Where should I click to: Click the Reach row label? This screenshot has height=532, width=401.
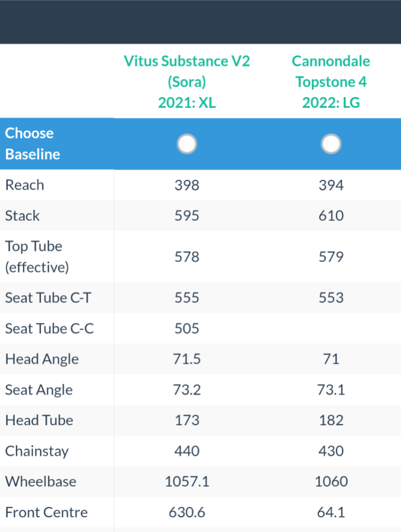[25, 185]
